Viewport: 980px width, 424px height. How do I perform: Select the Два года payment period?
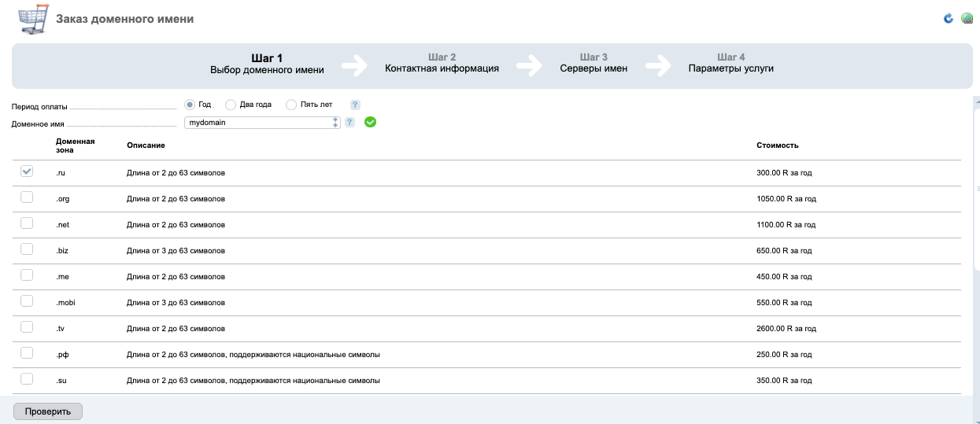pos(231,105)
